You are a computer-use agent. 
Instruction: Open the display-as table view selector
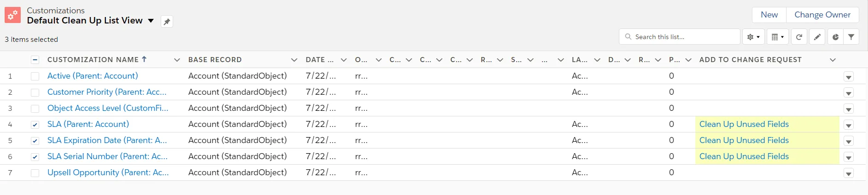pyautogui.click(x=778, y=37)
